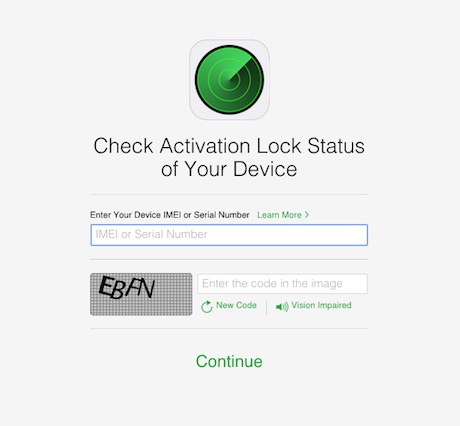460x426 pixels.
Task: Click the separator line below the heading
Action: pyautogui.click(x=229, y=194)
